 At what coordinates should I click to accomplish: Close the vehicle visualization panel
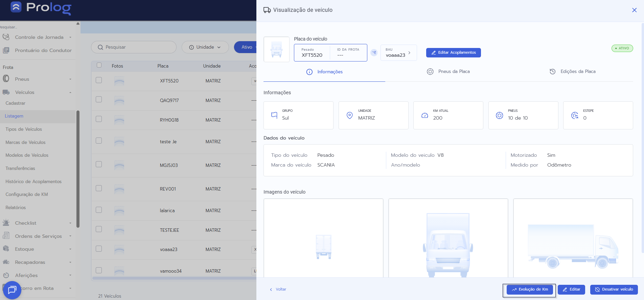(x=634, y=10)
